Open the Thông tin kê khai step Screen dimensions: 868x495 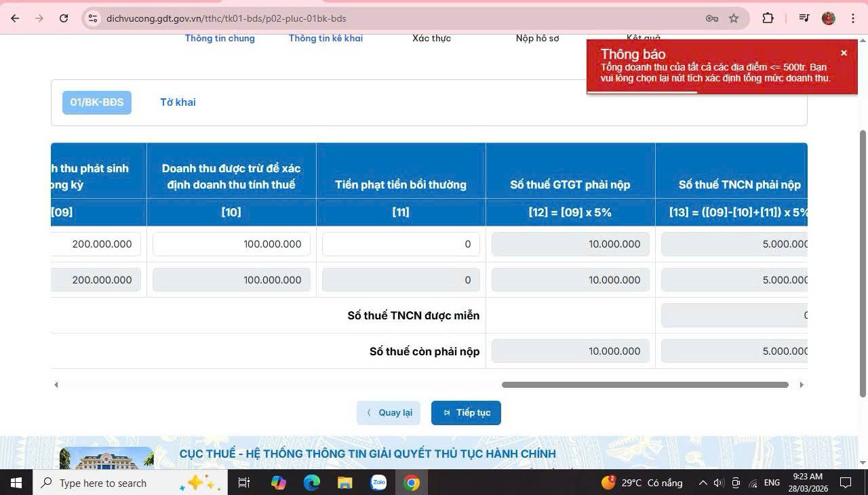[x=325, y=39]
